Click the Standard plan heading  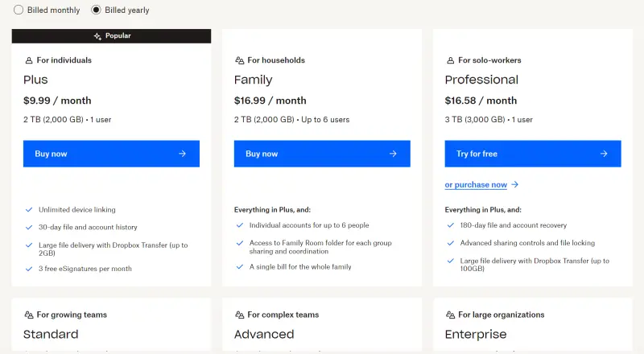point(51,334)
